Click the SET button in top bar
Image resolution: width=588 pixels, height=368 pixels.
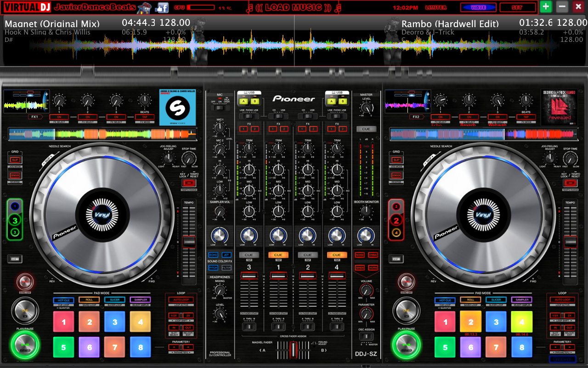click(517, 7)
